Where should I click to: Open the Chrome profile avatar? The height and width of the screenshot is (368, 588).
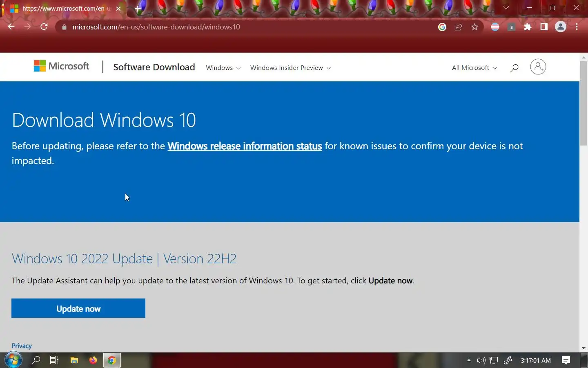pyautogui.click(x=561, y=27)
